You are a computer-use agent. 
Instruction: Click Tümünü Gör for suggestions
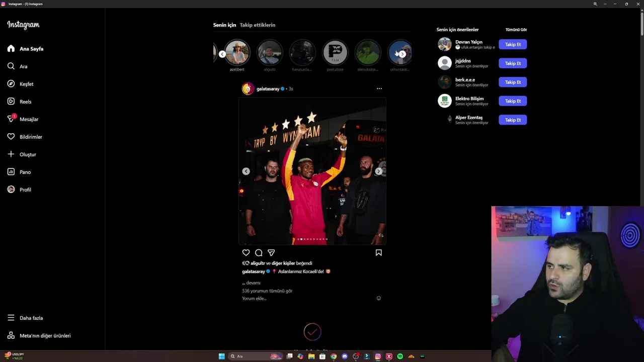(516, 30)
